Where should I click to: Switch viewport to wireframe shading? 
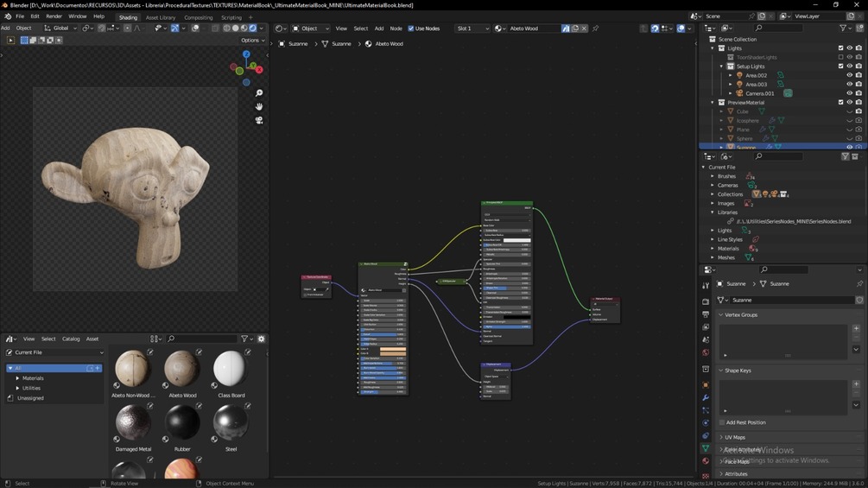[x=226, y=29]
